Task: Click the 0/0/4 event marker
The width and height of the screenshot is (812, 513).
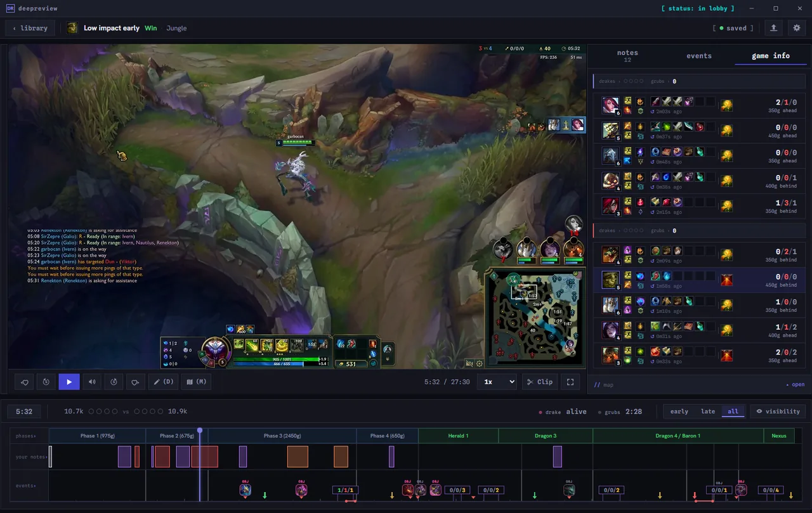Action: (771, 490)
